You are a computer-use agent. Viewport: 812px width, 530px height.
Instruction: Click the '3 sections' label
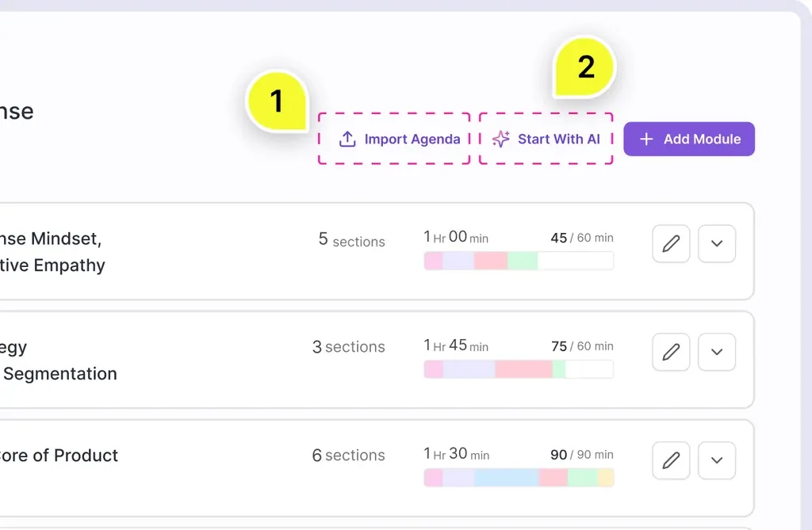pos(349,347)
